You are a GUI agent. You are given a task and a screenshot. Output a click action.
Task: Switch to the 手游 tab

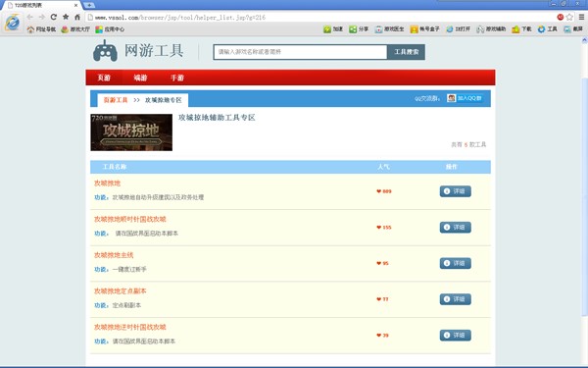tap(177, 78)
